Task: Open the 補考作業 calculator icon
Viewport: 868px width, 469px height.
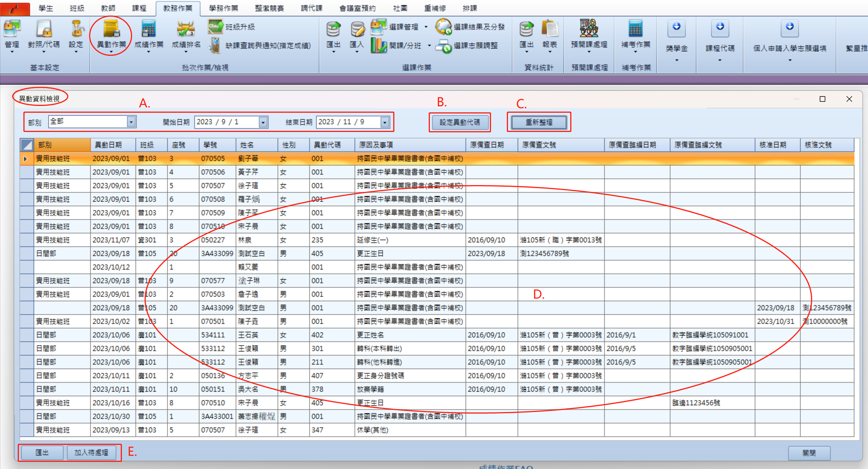Action: (x=636, y=29)
